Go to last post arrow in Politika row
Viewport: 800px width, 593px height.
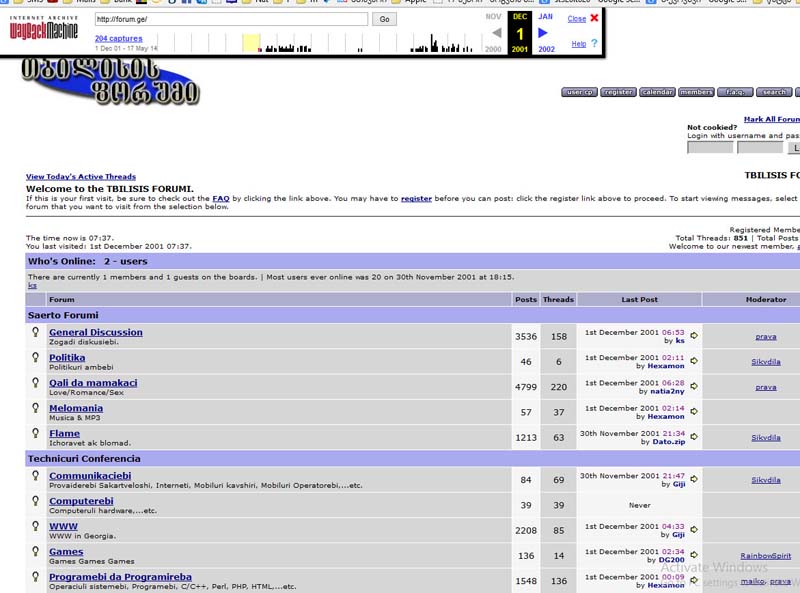[x=694, y=361]
